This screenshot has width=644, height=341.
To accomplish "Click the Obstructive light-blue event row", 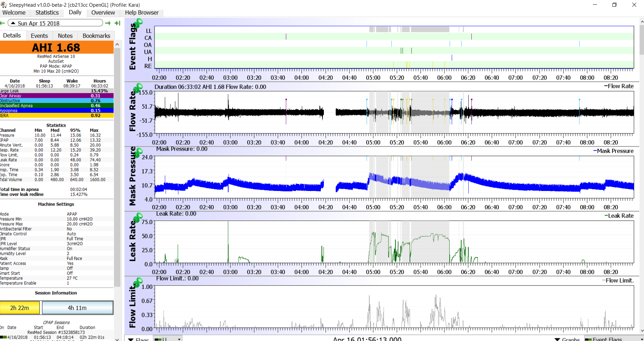I will pos(56,101).
